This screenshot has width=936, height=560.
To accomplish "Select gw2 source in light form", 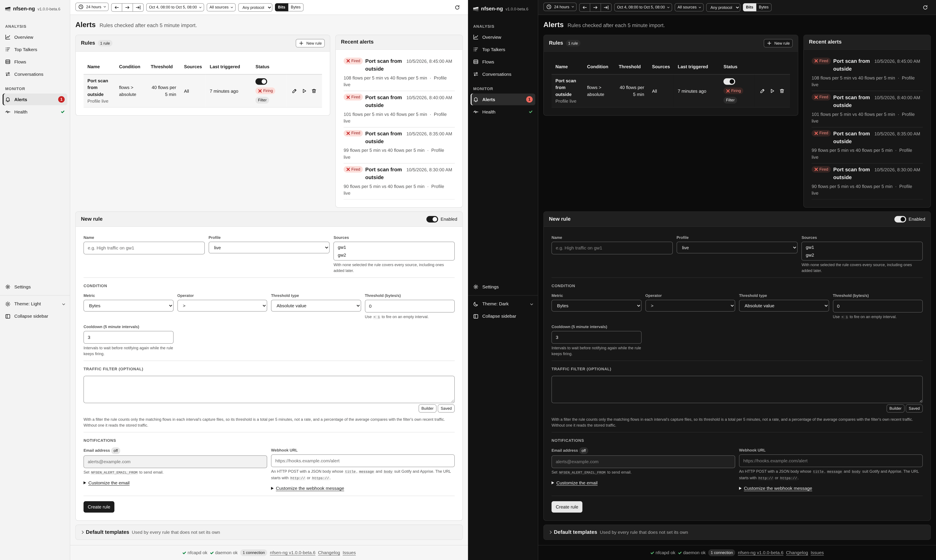I will [x=394, y=255].
